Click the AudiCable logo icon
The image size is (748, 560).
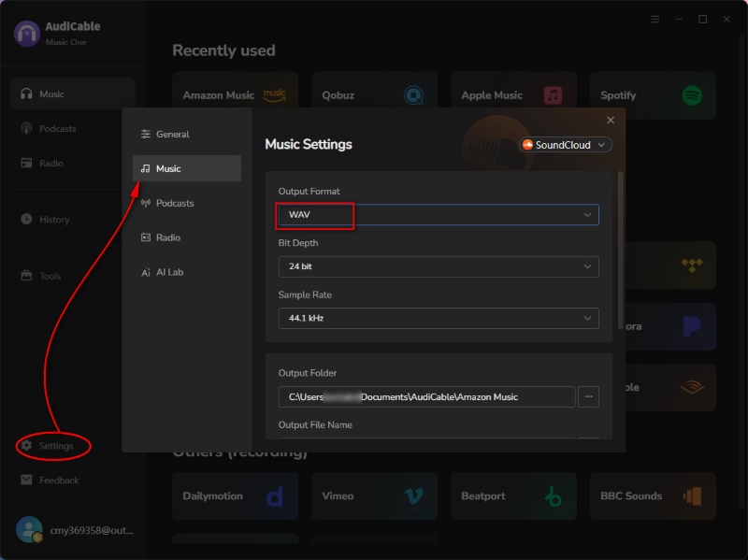[x=27, y=34]
